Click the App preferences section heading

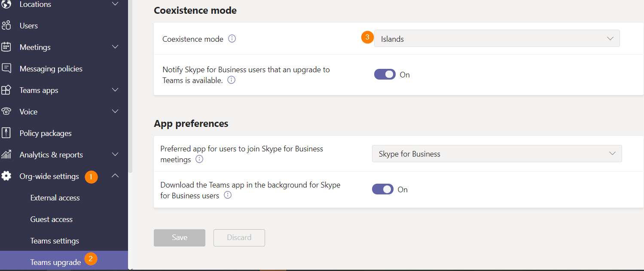[191, 123]
